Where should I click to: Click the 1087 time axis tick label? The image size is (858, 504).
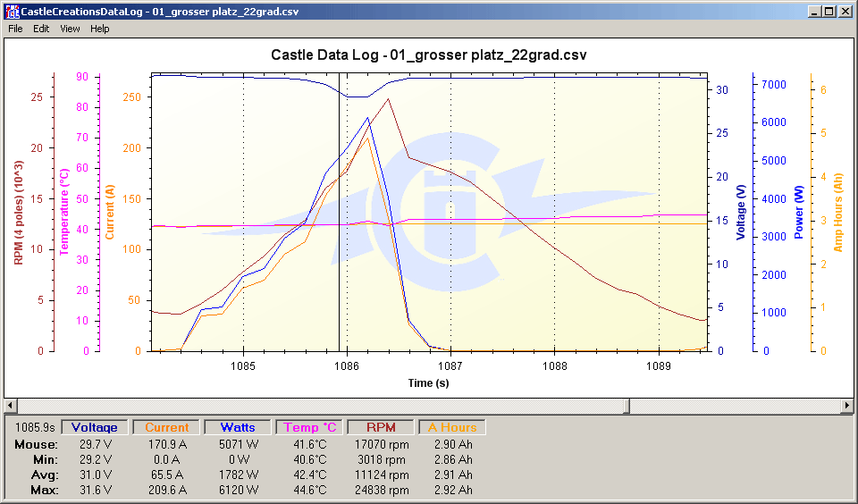(450, 365)
